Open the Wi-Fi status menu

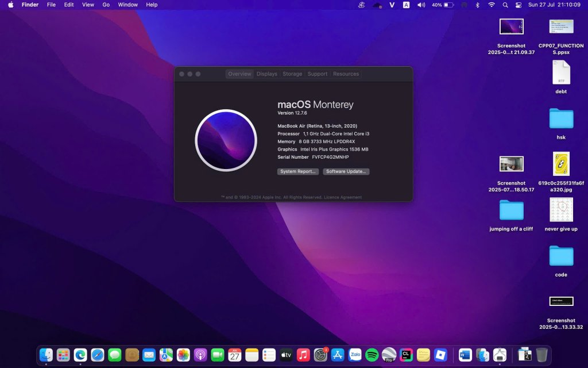(492, 5)
